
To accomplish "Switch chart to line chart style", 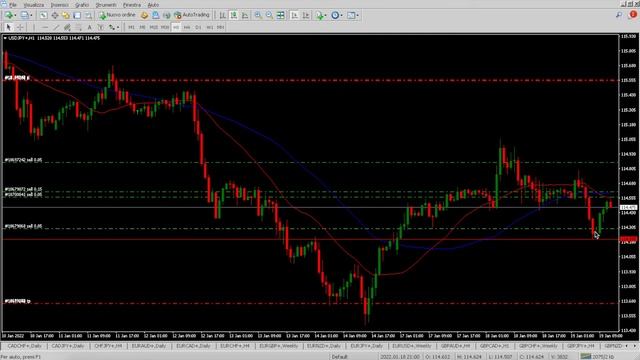I will pos(245,16).
